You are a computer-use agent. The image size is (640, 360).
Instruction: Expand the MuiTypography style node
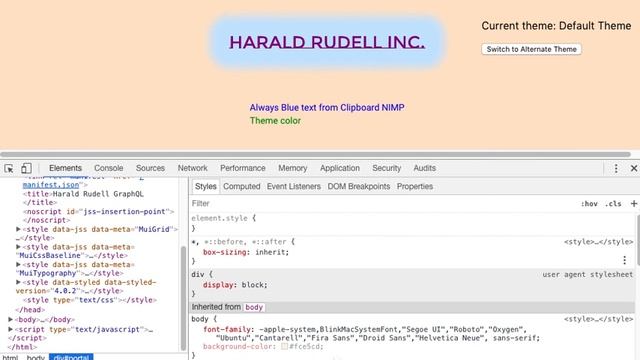point(18,264)
